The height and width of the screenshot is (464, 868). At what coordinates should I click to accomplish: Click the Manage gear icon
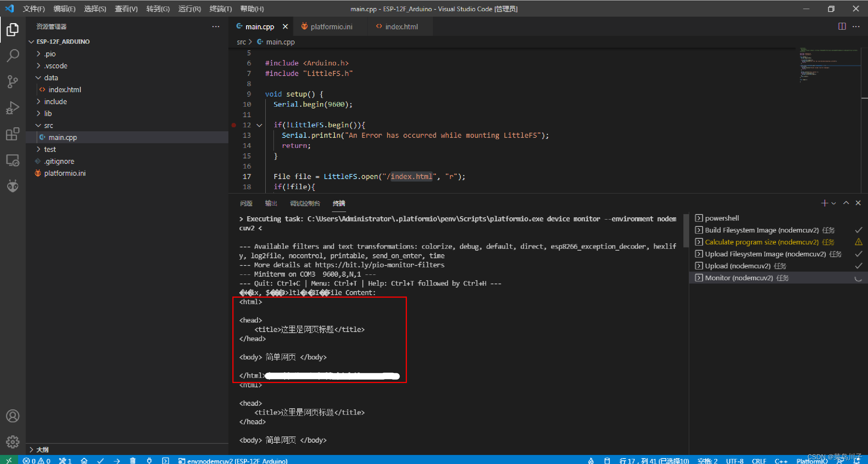(13, 441)
